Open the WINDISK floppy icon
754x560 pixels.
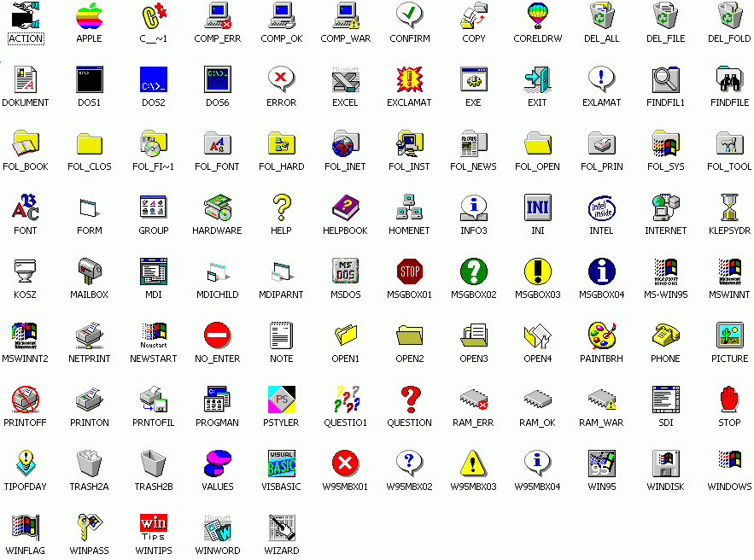pyautogui.click(x=665, y=463)
